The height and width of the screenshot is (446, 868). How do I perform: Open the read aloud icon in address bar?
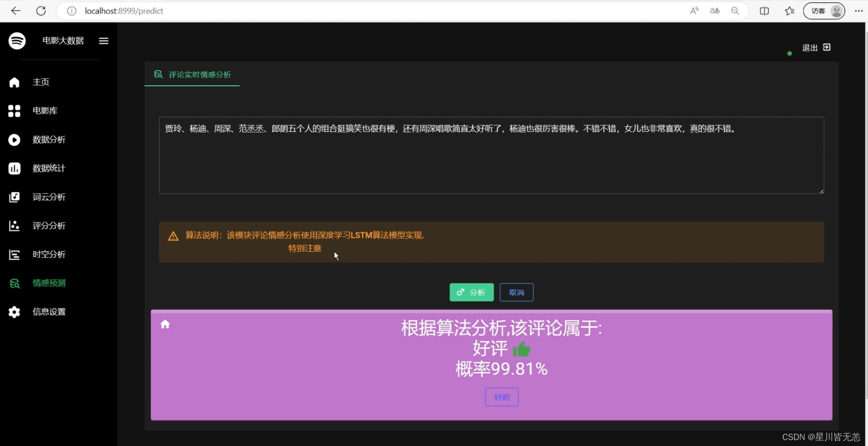coord(694,11)
